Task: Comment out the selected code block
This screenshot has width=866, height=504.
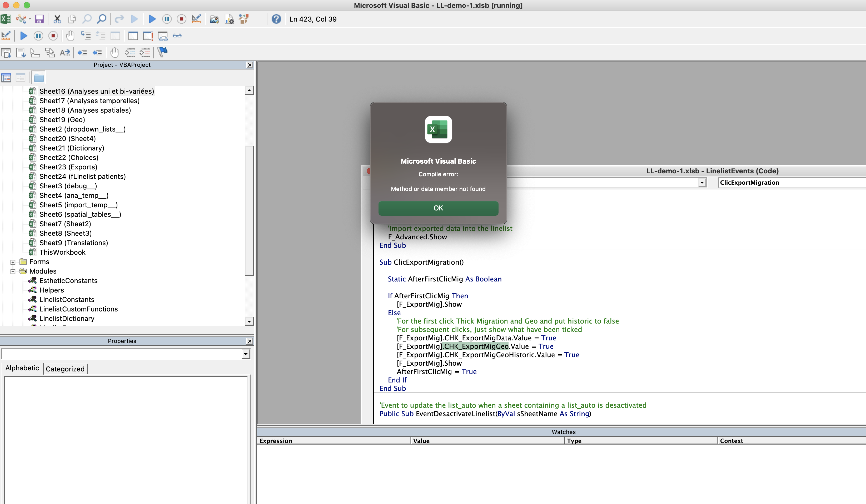Action: (x=130, y=52)
